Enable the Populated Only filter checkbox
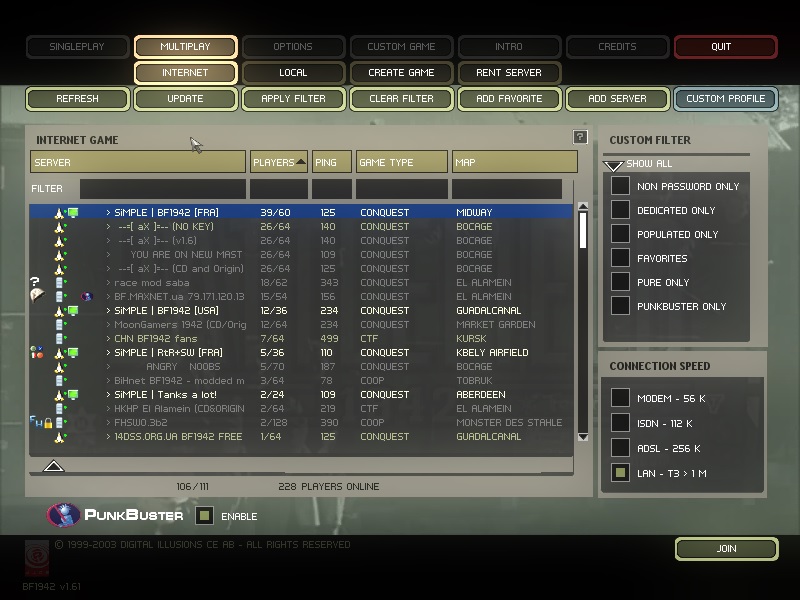800x600 pixels. click(x=620, y=234)
